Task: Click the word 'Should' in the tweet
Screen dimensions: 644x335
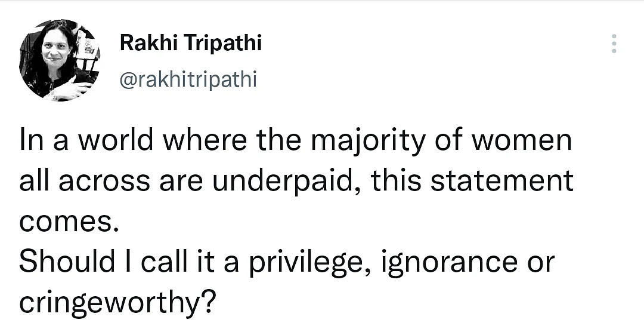Action: 67,262
